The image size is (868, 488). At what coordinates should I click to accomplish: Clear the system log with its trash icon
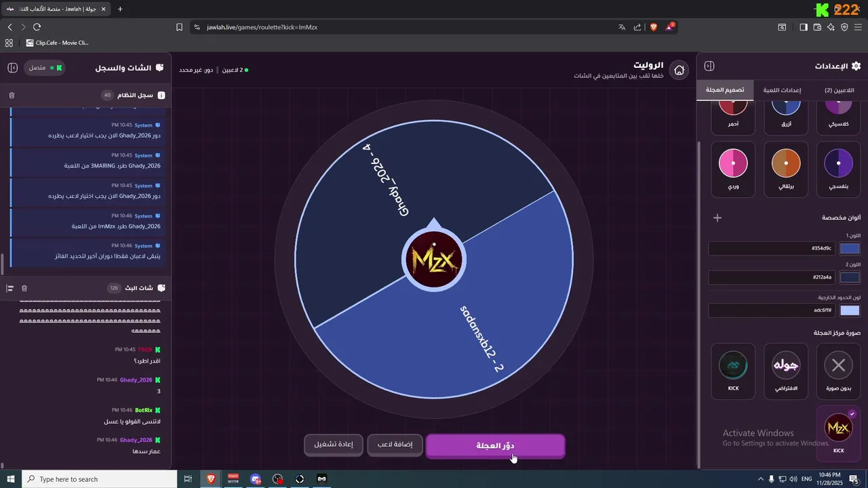[12, 96]
